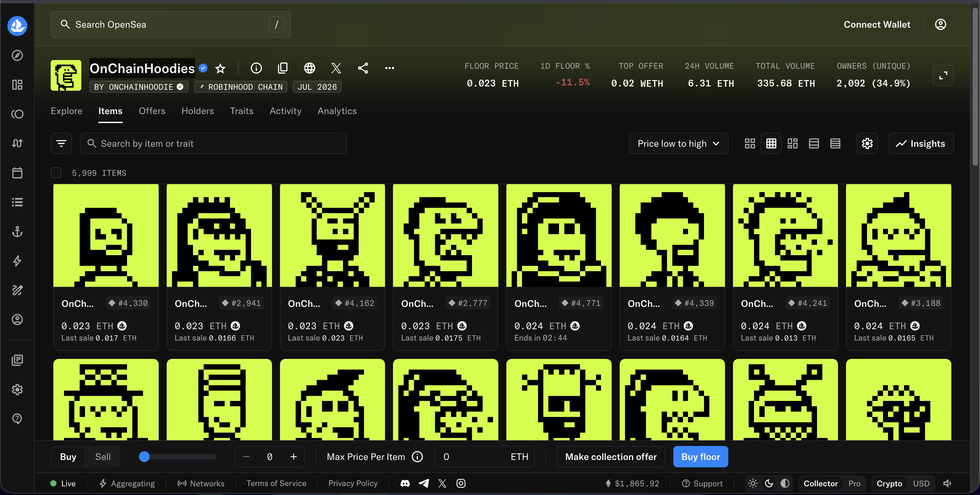Open the Support link
Viewport: 980px width, 495px height.
pyautogui.click(x=702, y=483)
